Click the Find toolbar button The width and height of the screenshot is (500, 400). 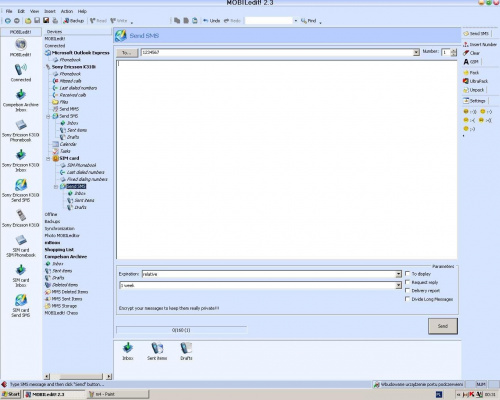[x=309, y=21]
